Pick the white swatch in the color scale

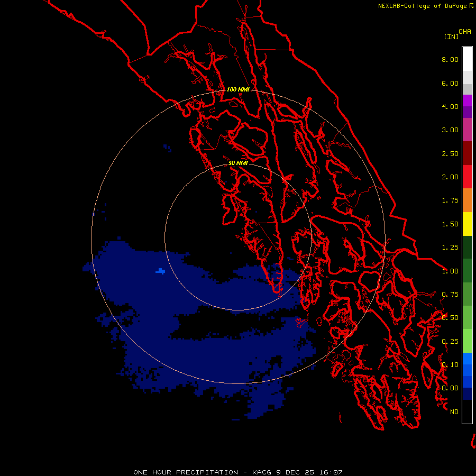[x=467, y=59]
